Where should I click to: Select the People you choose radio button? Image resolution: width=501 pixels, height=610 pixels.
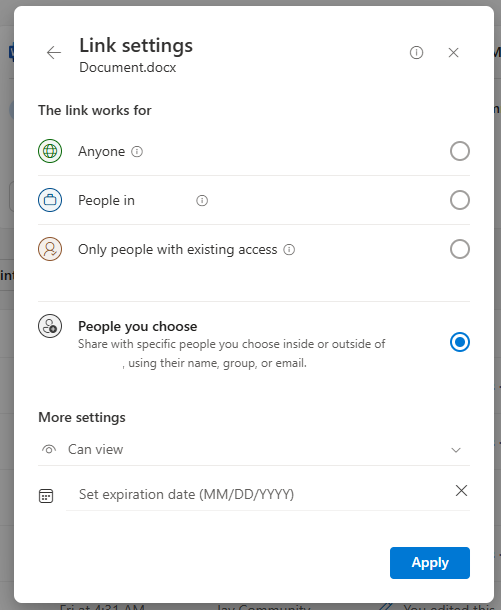coord(459,342)
